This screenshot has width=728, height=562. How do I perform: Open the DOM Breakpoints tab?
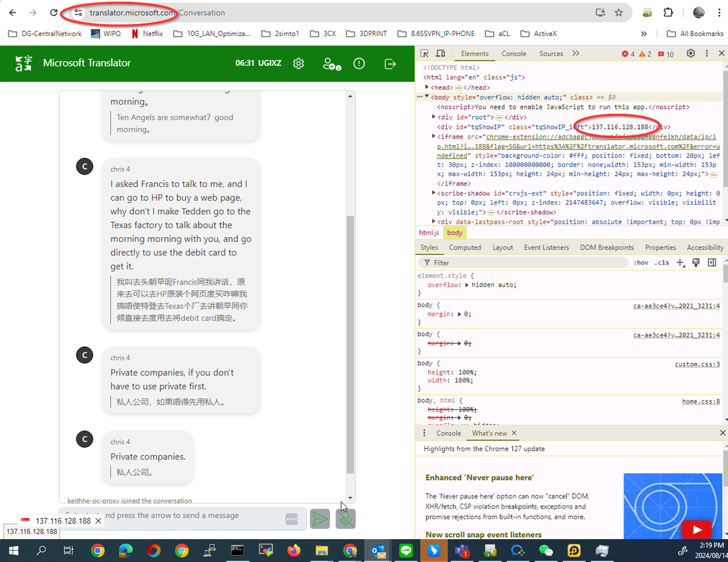[x=607, y=247]
